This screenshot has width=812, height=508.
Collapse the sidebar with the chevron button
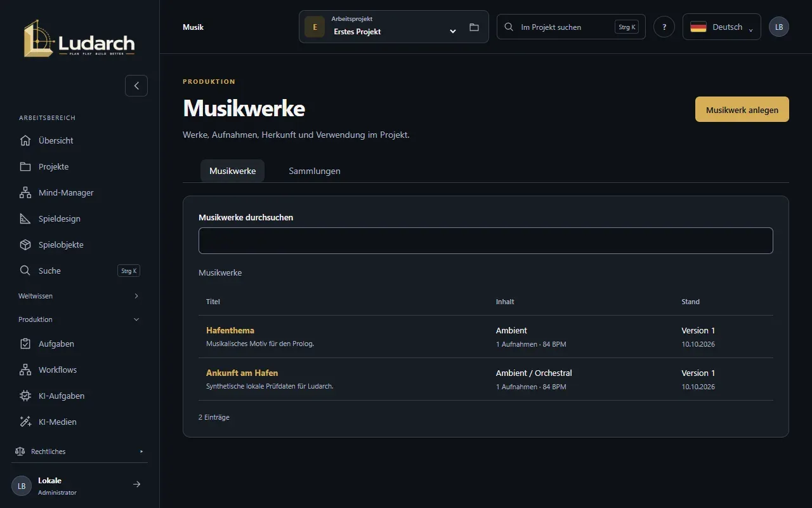click(136, 86)
